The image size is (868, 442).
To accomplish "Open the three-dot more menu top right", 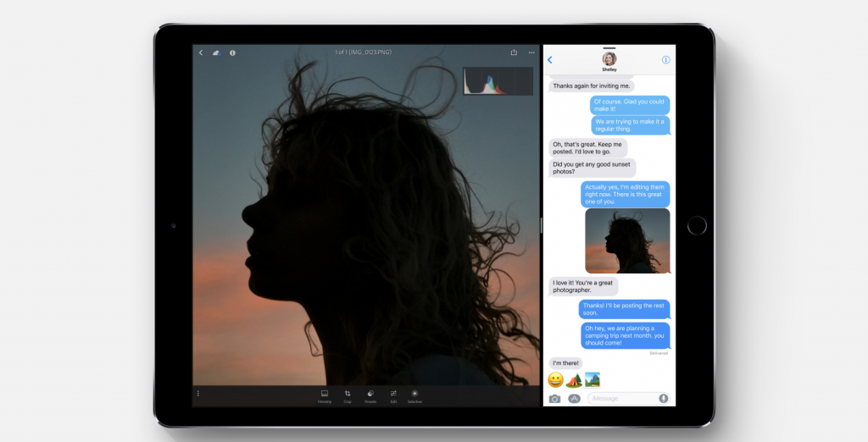I will click(531, 52).
